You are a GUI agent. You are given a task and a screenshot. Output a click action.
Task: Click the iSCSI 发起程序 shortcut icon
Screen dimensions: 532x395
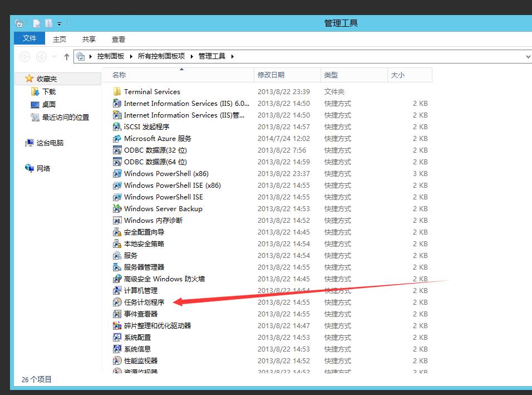[x=117, y=126]
